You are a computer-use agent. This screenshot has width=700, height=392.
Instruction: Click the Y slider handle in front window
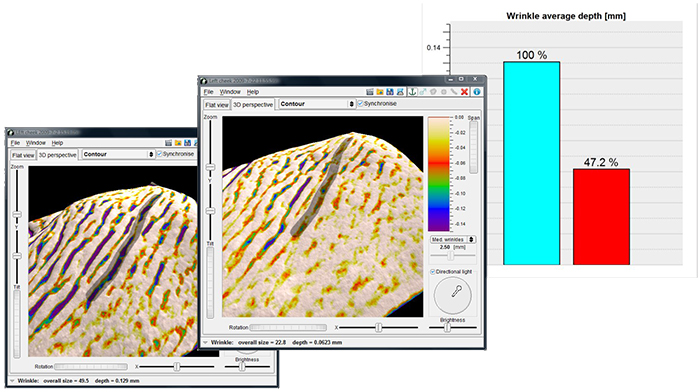[210, 211]
